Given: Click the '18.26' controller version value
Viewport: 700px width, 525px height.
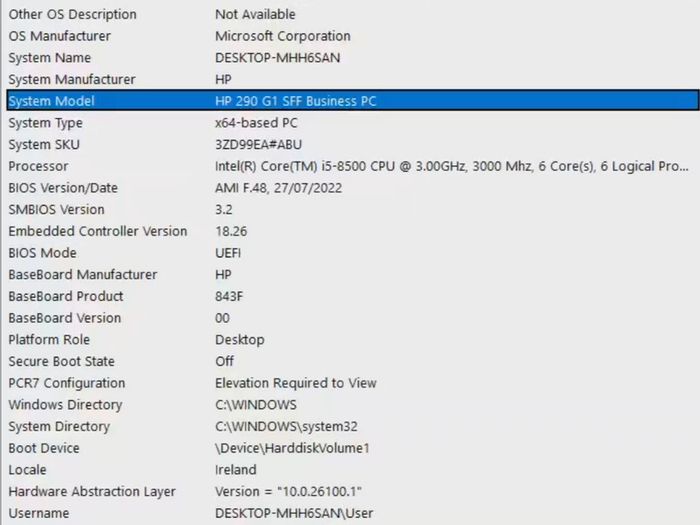Looking at the screenshot, I should 231,231.
